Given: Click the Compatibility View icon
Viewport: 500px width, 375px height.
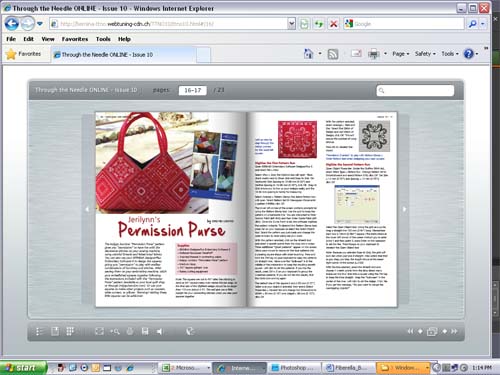Looking at the screenshot, I should tap(304, 24).
